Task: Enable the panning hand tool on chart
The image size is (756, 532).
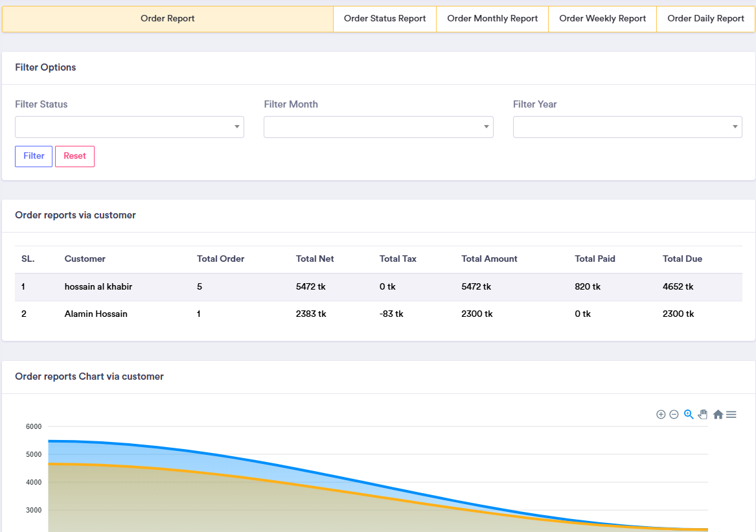Action: [x=703, y=414]
